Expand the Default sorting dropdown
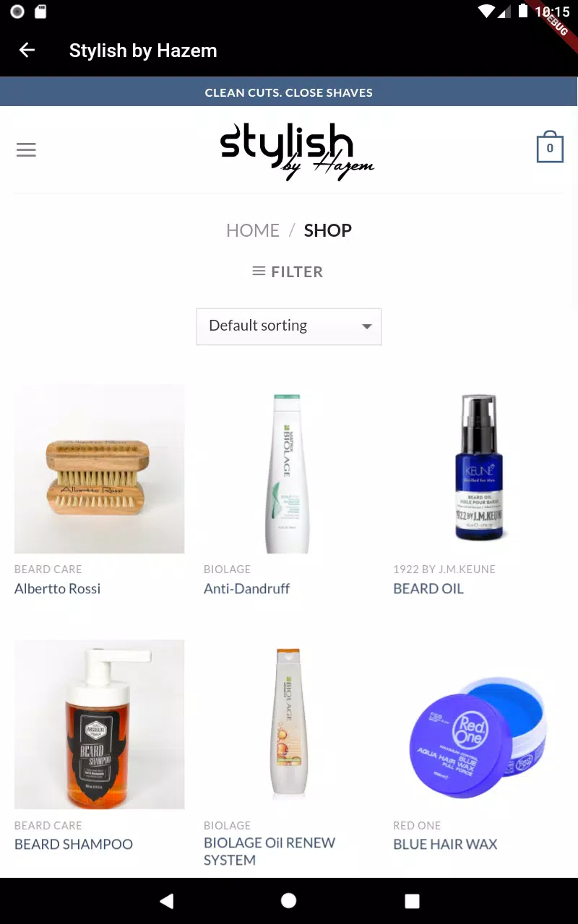This screenshot has width=578, height=924. coord(289,326)
